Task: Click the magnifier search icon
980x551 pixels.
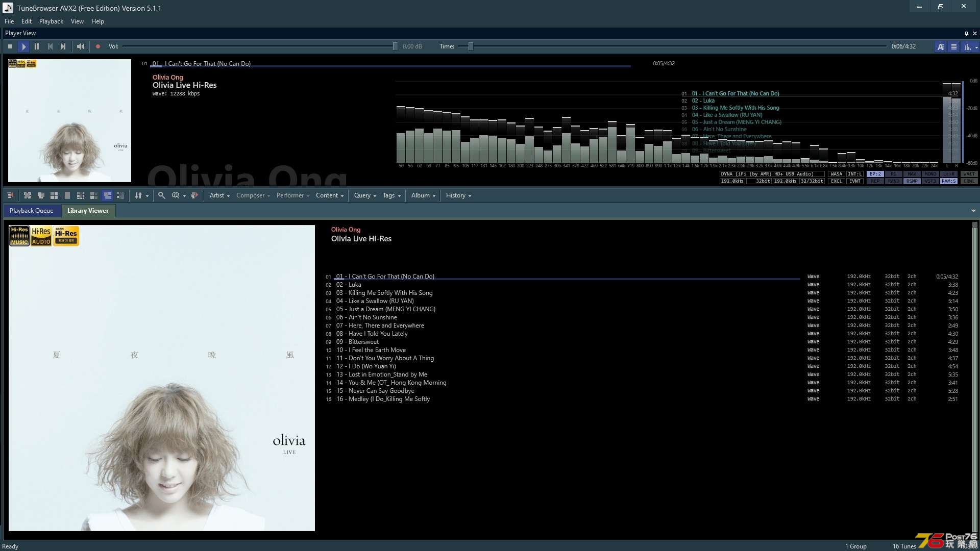Action: point(162,195)
